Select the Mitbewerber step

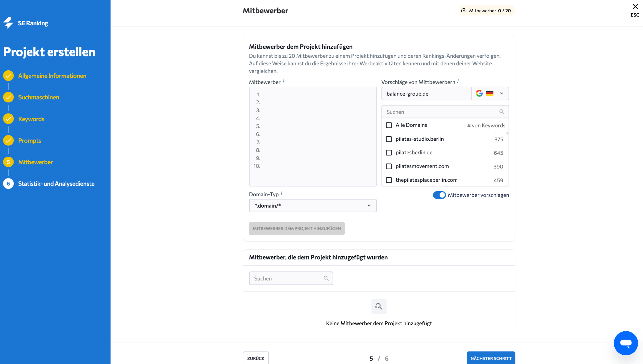(35, 162)
